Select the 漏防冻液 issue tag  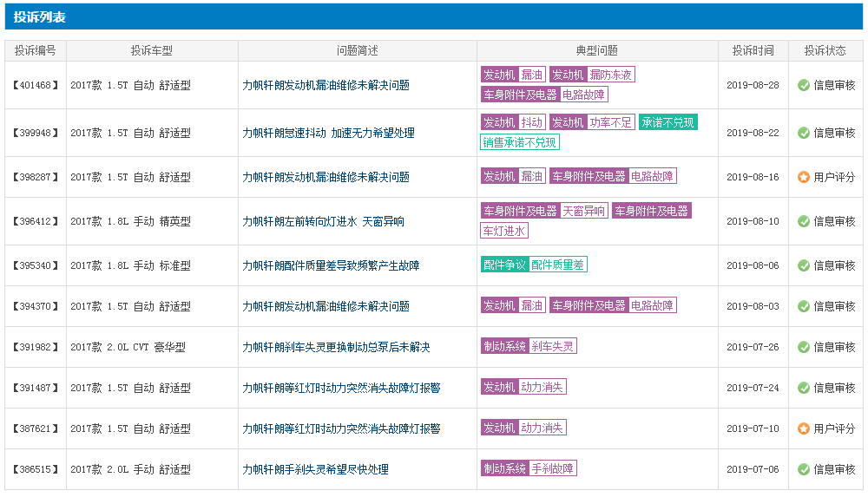click(x=611, y=75)
